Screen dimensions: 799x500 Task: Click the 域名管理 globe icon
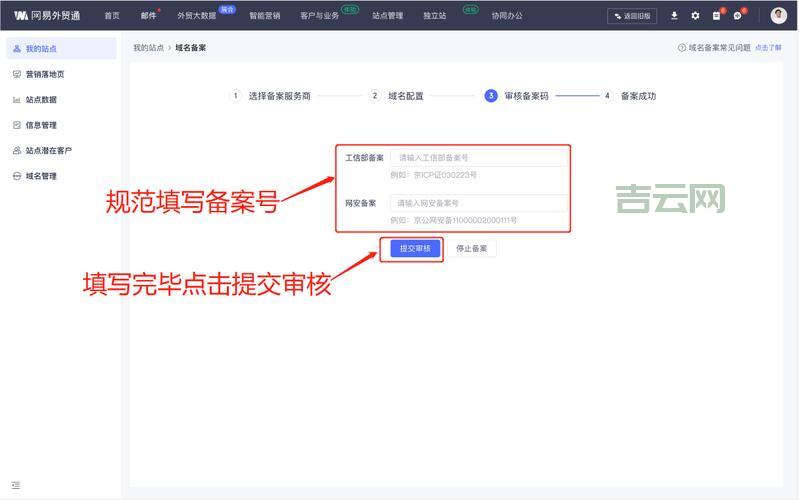tap(17, 176)
